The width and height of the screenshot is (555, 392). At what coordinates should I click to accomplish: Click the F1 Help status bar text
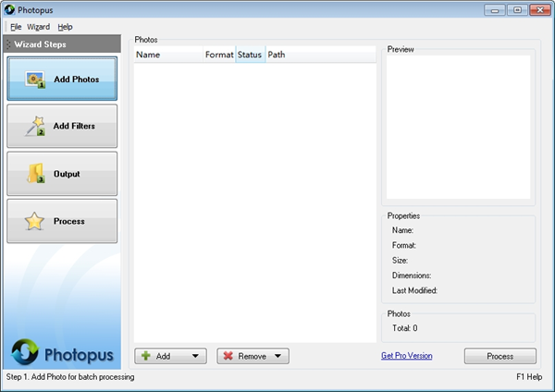pos(529,377)
